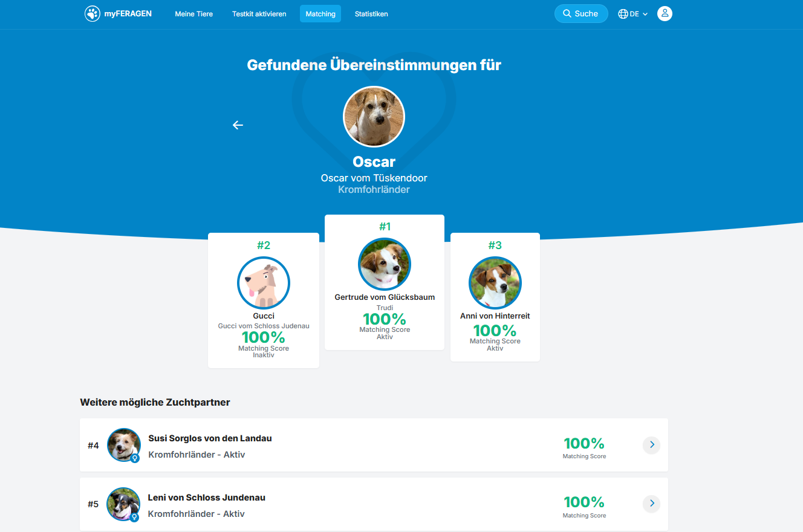Click the Suche button
The image size is (803, 532).
(x=581, y=13)
